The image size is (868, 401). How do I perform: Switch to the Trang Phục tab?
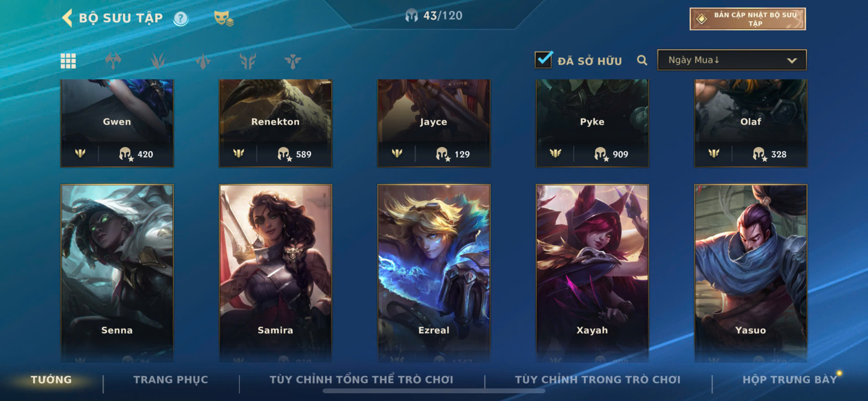171,379
